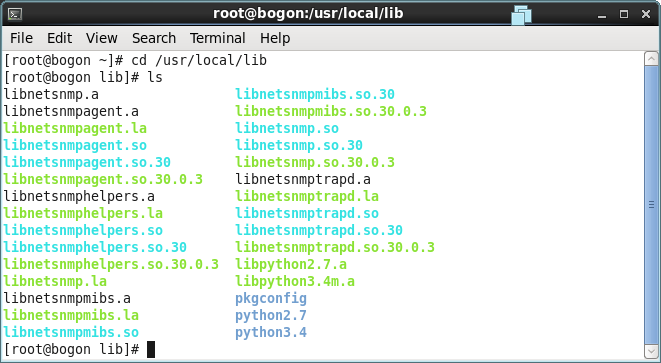This screenshot has height=363, width=661.
Task: Click the libnetsnmpmibs.a entry
Action: tap(67, 298)
